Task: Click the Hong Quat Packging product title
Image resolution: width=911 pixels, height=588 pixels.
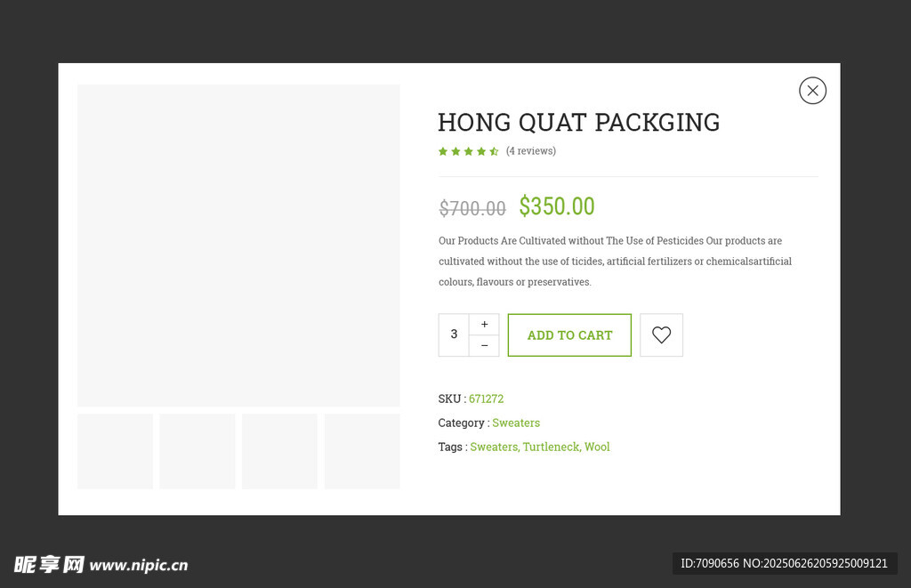Action: tap(578, 123)
